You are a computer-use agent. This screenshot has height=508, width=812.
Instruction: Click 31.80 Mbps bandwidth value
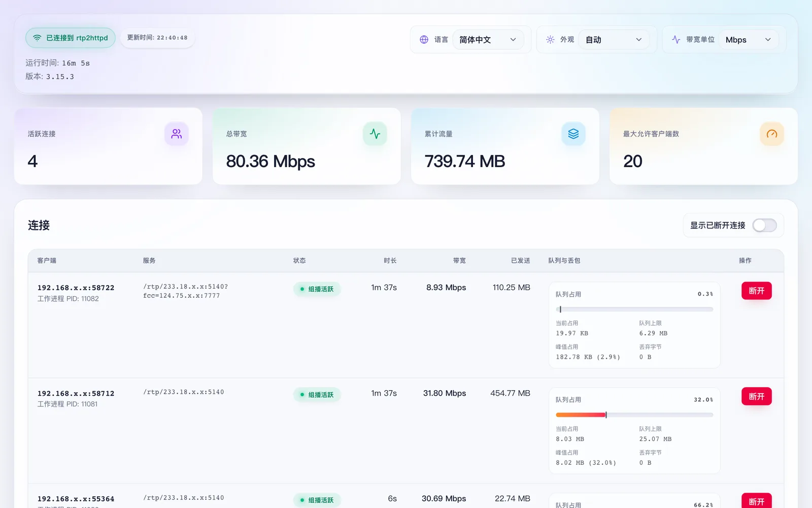(x=445, y=393)
